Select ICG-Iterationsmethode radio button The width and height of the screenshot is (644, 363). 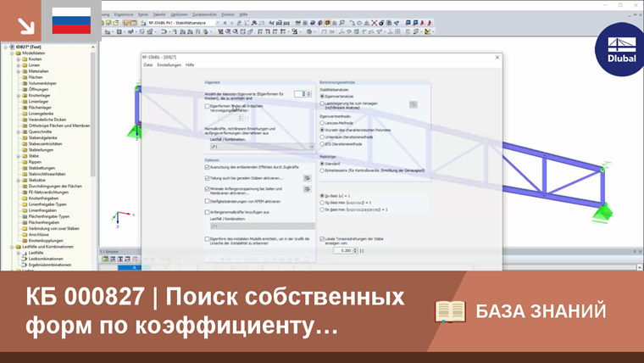[322, 144]
